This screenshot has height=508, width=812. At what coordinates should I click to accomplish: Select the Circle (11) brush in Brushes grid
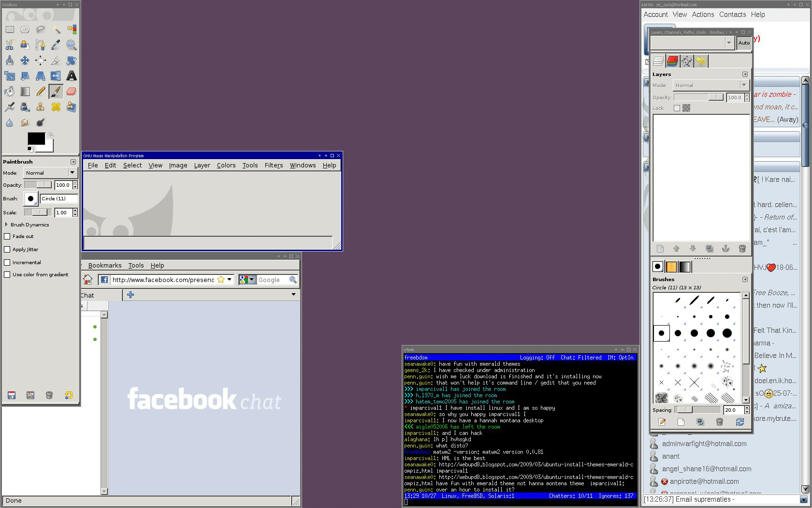point(661,333)
